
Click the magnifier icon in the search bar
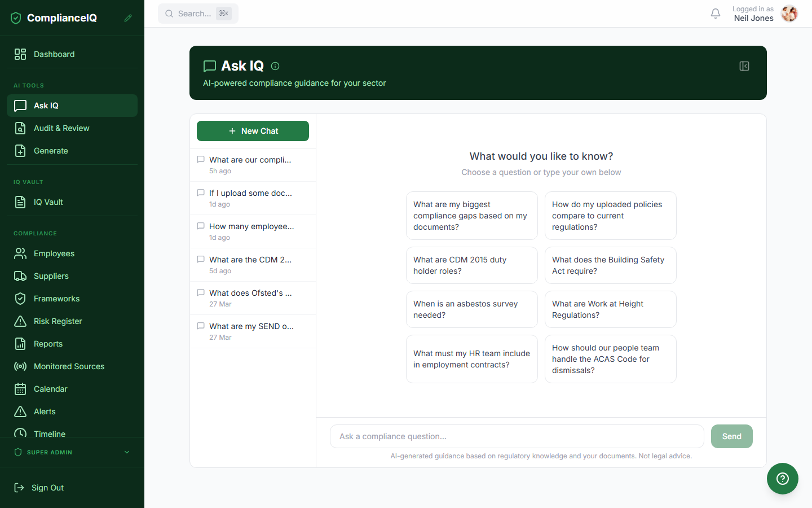pyautogui.click(x=169, y=13)
